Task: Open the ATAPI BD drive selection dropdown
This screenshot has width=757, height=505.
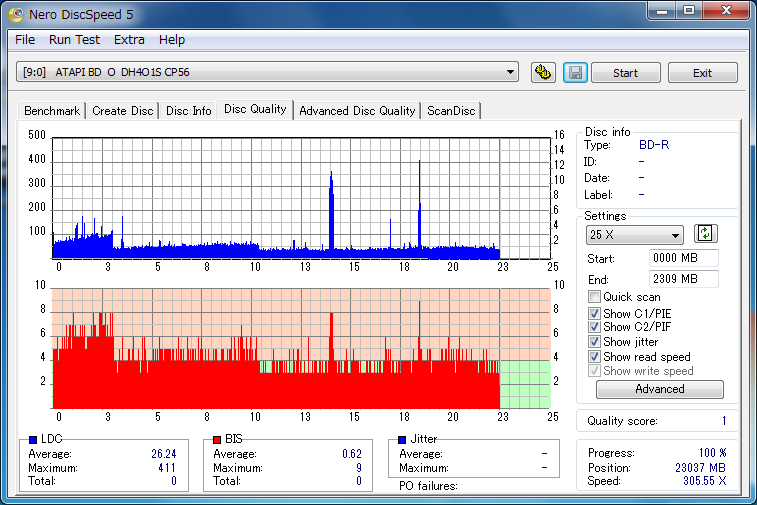Action: (267, 72)
